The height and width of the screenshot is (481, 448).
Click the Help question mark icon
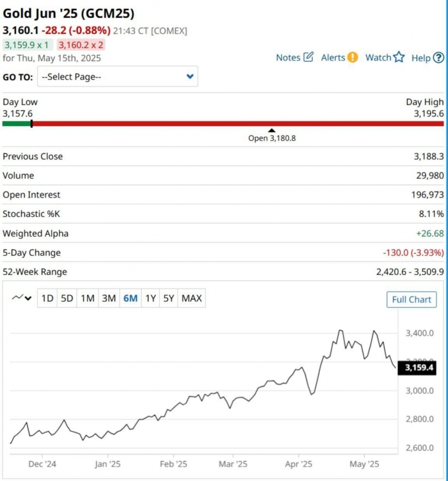439,58
